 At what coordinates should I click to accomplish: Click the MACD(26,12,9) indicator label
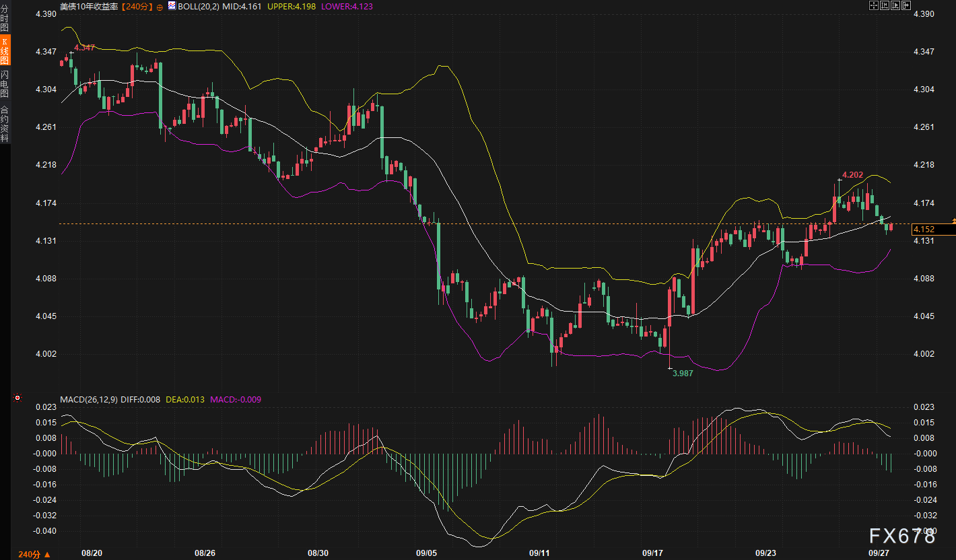click(x=89, y=399)
